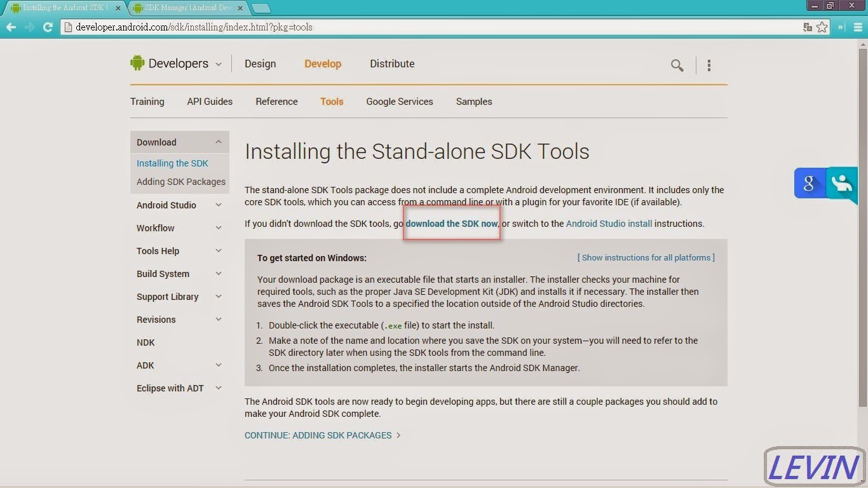868x488 pixels.
Task: Click the 'download the SDK now' link
Action: (452, 224)
